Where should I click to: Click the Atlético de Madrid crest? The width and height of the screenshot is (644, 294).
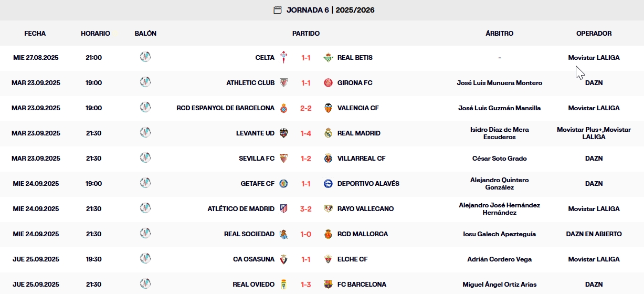pos(284,209)
